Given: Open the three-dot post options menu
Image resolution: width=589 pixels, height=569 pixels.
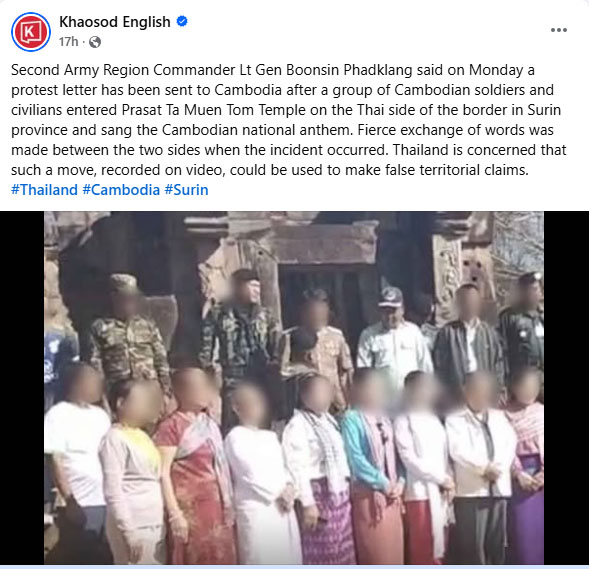Looking at the screenshot, I should [559, 30].
